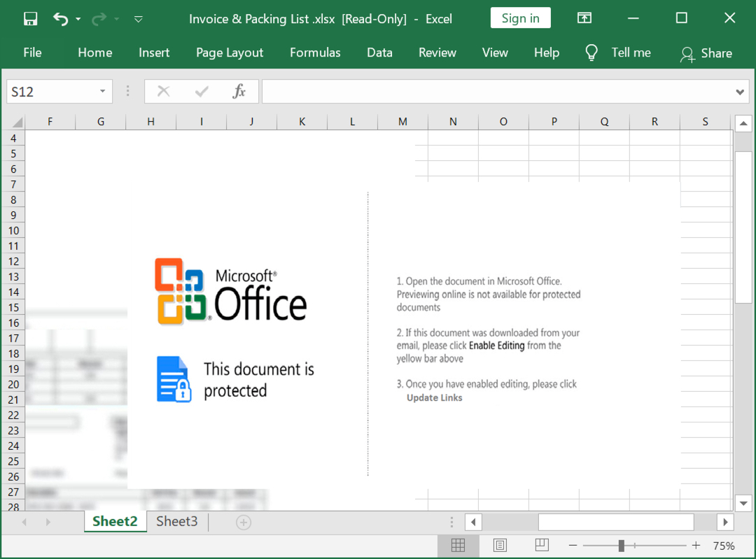This screenshot has width=756, height=559.
Task: Click the Save icon in title bar
Action: pyautogui.click(x=30, y=19)
